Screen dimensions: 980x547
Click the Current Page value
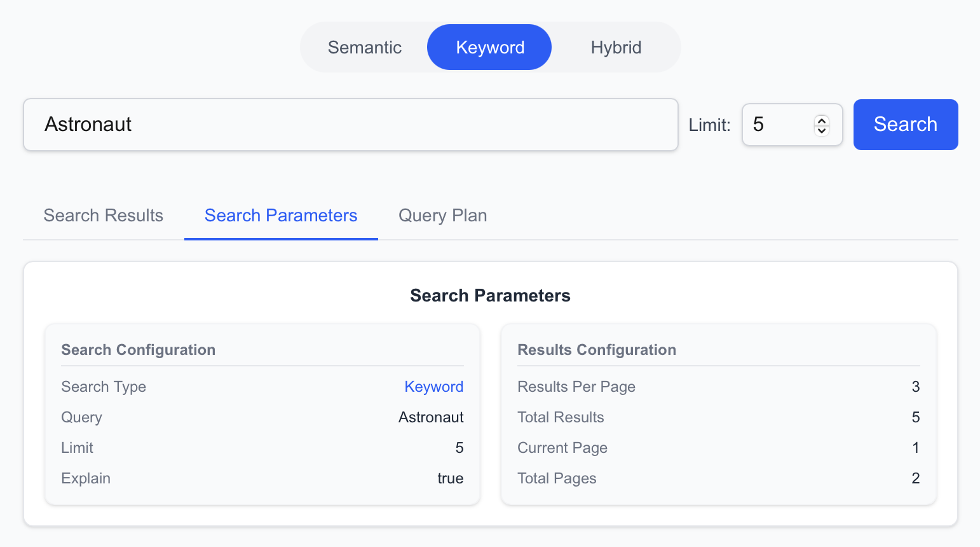(915, 447)
